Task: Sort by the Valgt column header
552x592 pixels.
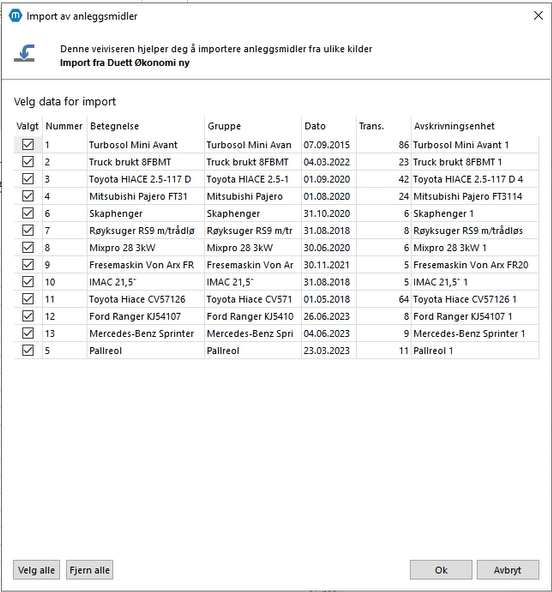Action: click(x=28, y=126)
